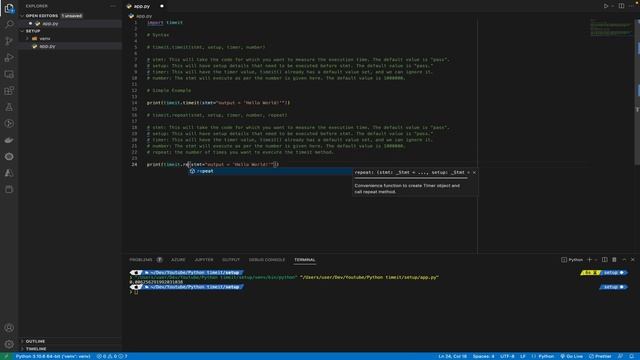Open the Explorer view in activity bar
The width and height of the screenshot is (640, 360).
tap(9, 8)
